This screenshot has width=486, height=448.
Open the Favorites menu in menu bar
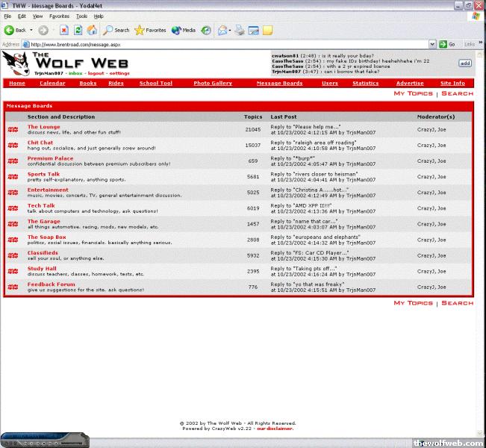coord(59,16)
